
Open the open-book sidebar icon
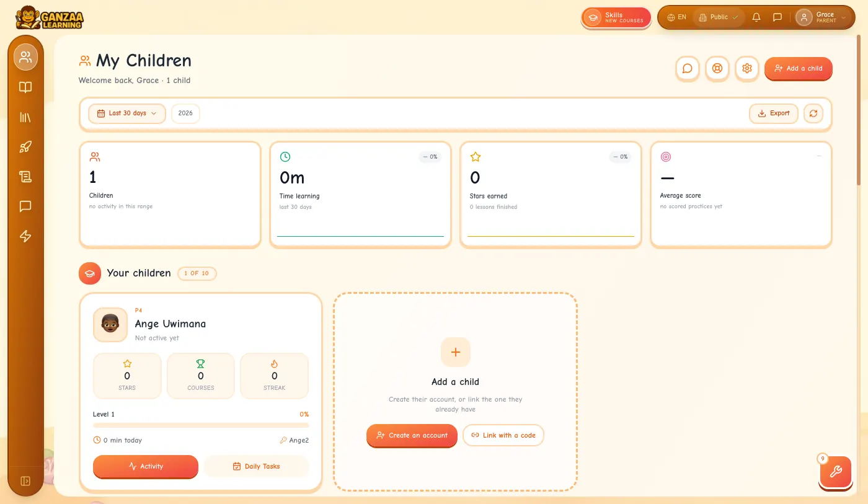click(x=25, y=87)
